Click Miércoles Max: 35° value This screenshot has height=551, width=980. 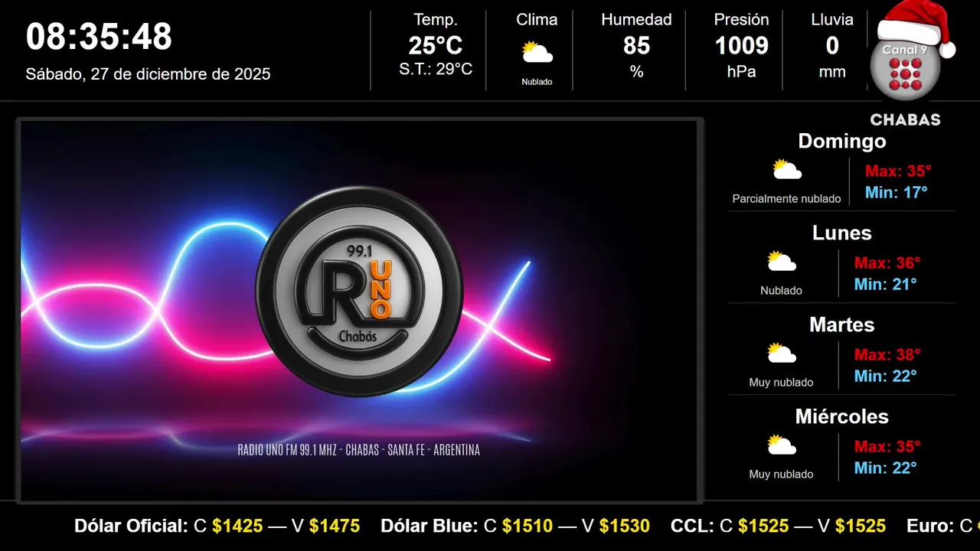[887, 446]
